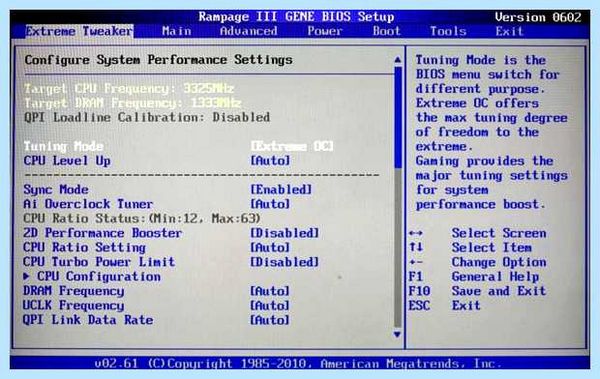Select the CPU Turbo Power Limit label
Image resolution: width=600 pixels, height=379 pixels.
99,262
